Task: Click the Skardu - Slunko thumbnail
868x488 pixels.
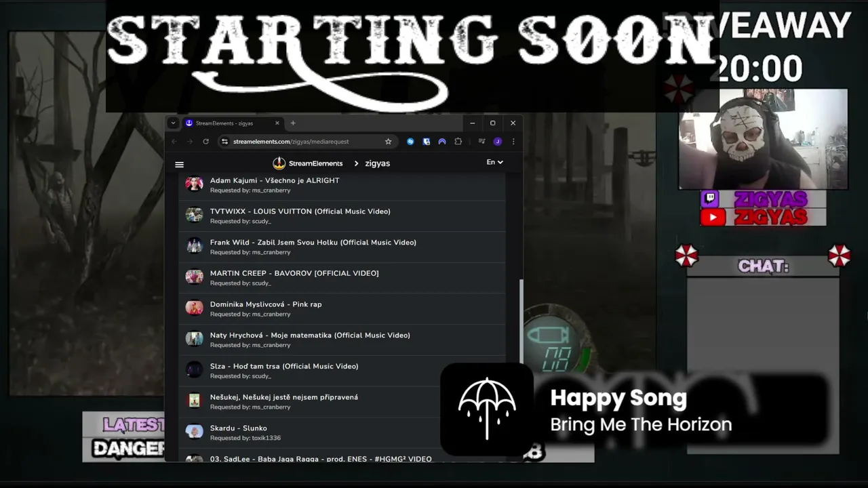Action: (195, 432)
